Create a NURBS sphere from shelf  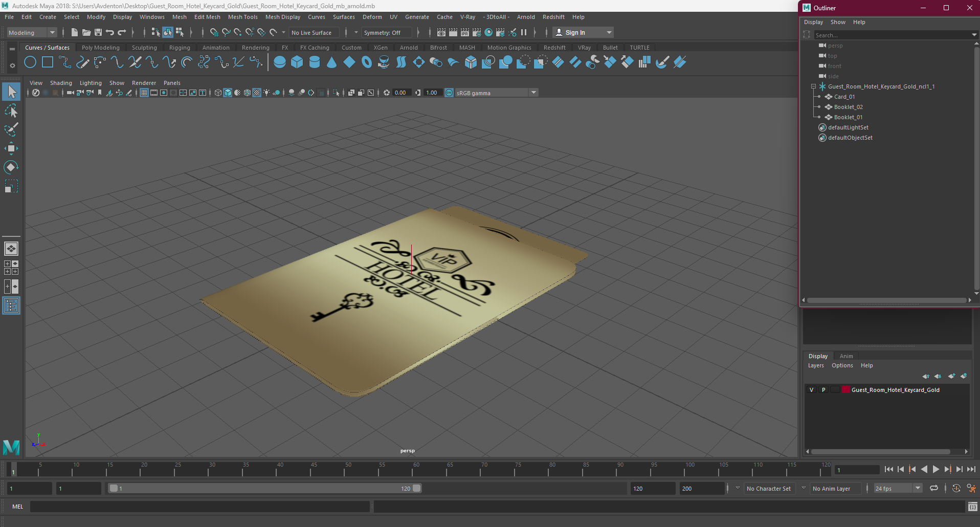pos(280,62)
